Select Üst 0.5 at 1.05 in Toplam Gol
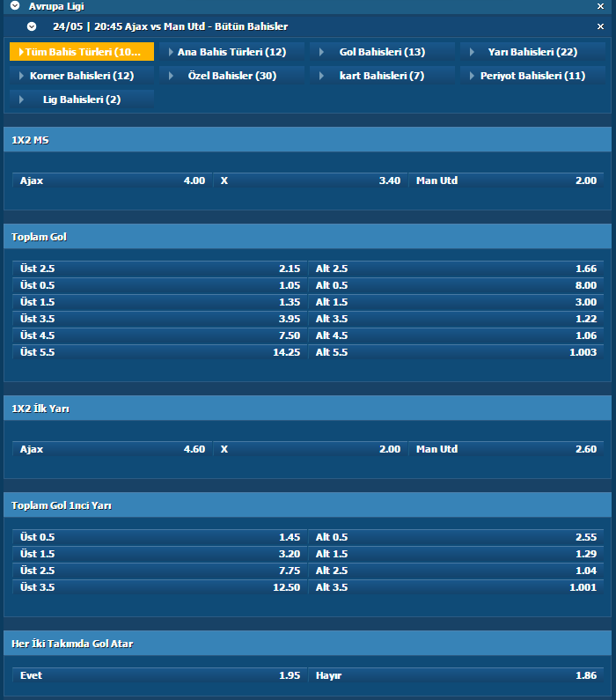Screen dimensions: 616x700 click(159, 285)
